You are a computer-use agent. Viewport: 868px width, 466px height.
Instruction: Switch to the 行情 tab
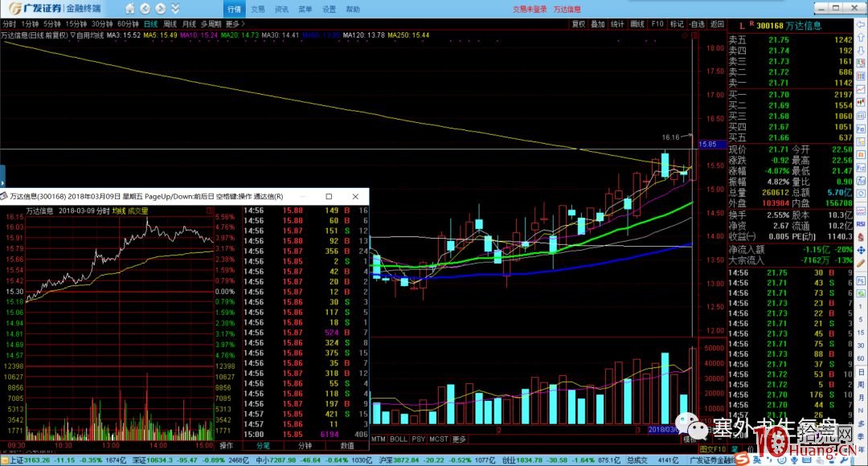point(234,9)
